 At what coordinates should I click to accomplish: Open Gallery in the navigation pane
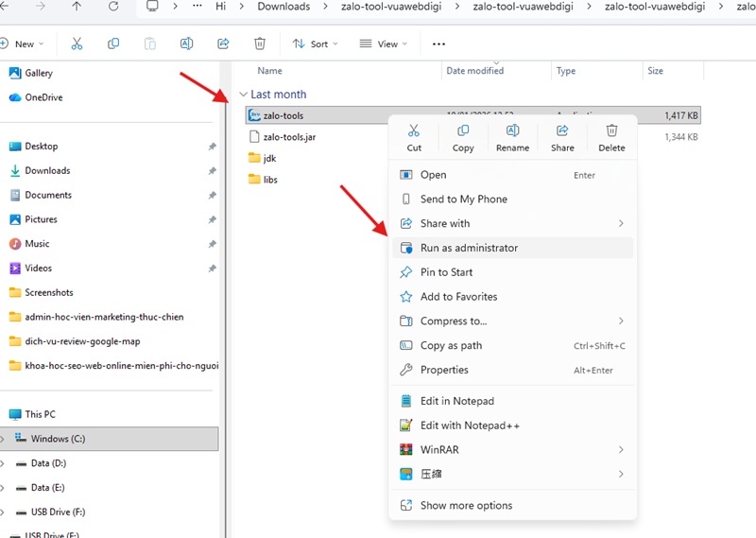pos(31,73)
